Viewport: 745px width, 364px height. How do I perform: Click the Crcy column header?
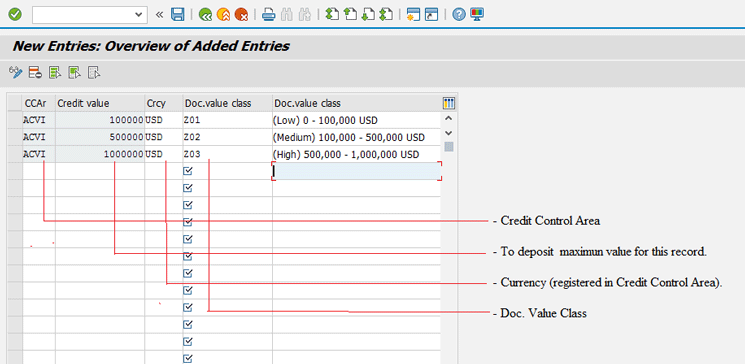coord(164,103)
